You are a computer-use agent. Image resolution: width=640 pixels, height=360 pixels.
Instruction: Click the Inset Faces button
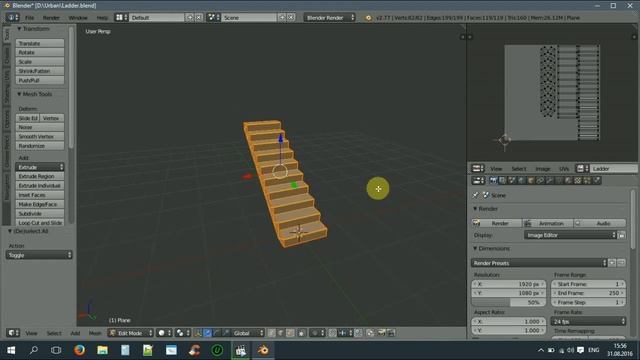[x=40, y=195]
